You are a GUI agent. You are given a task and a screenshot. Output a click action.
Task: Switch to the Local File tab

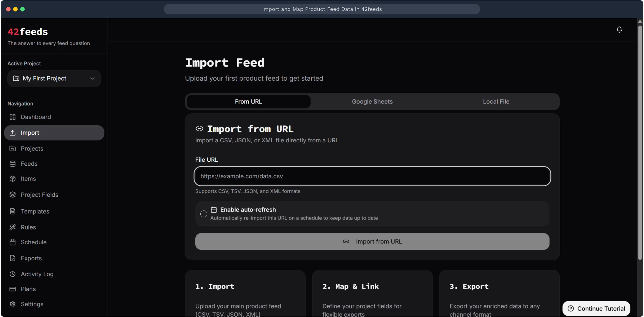click(x=496, y=102)
